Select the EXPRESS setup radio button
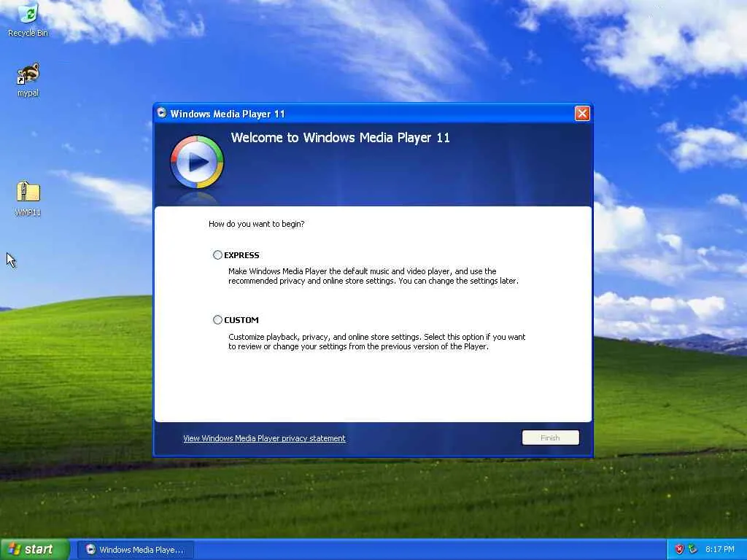Image resolution: width=747 pixels, height=560 pixels. click(x=217, y=254)
